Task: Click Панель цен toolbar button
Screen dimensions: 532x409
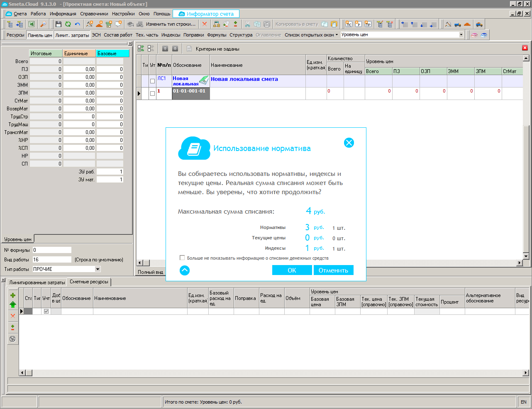Action: [40, 35]
